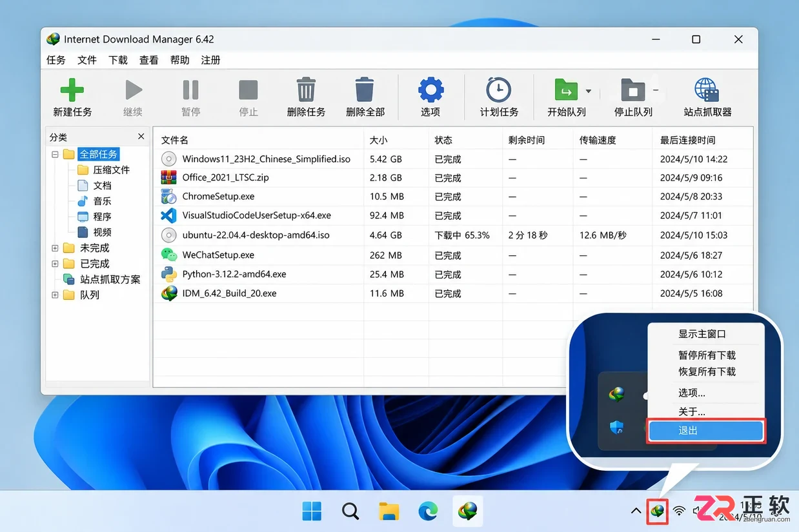Click the 删除全部 trash icon

pos(365,90)
